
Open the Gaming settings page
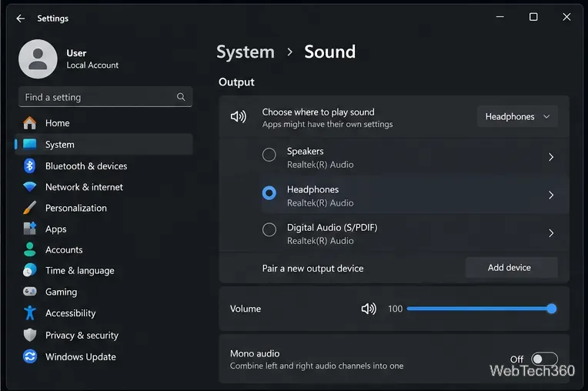[104, 292]
